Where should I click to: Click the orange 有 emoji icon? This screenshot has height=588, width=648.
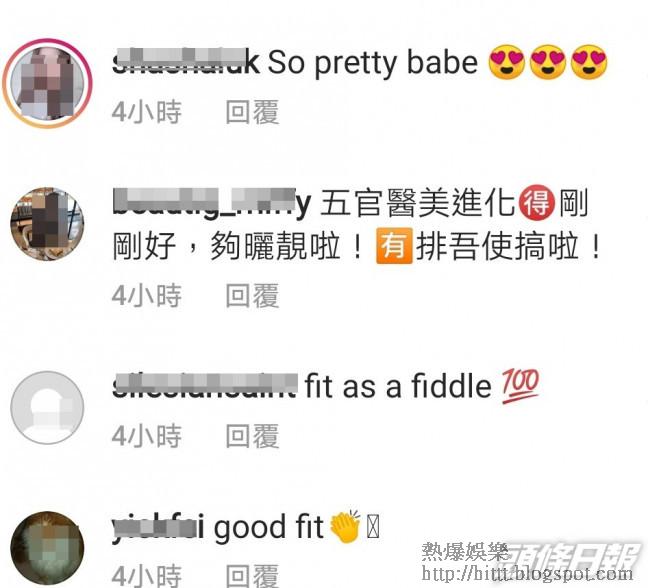(394, 246)
